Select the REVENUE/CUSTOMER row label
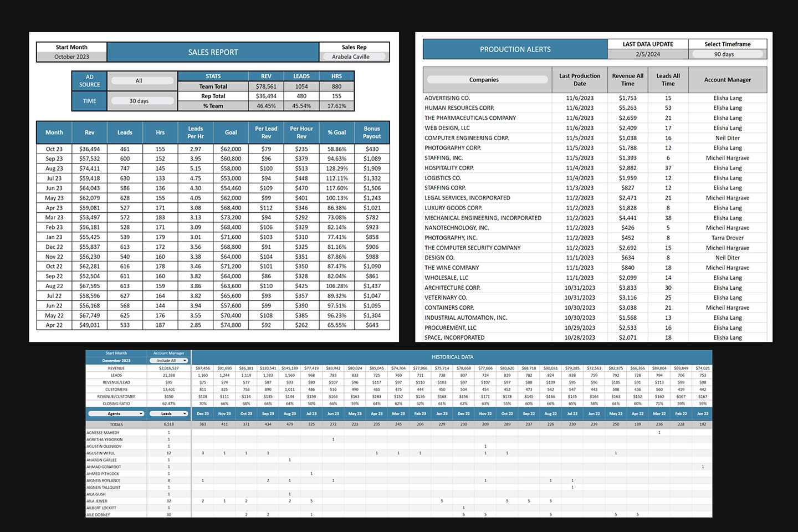Image resolution: width=798 pixels, height=532 pixels. click(x=116, y=396)
